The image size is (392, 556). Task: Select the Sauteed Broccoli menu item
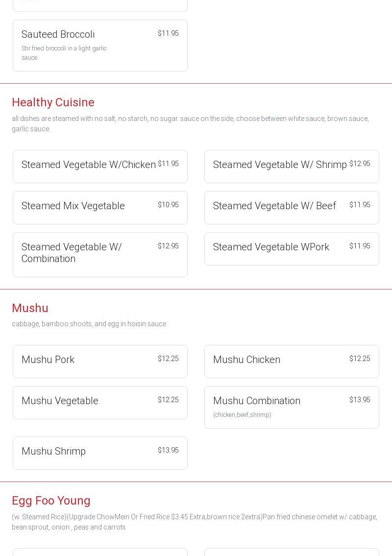coord(100,46)
